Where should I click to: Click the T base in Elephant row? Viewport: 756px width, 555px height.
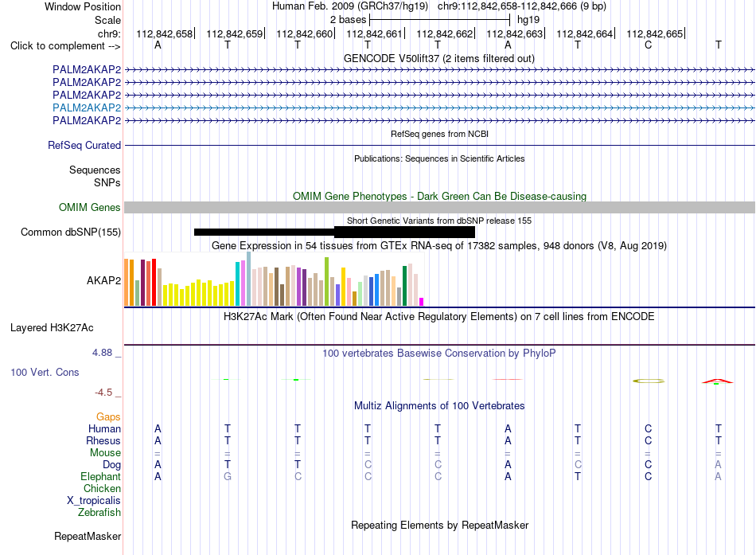(x=578, y=476)
